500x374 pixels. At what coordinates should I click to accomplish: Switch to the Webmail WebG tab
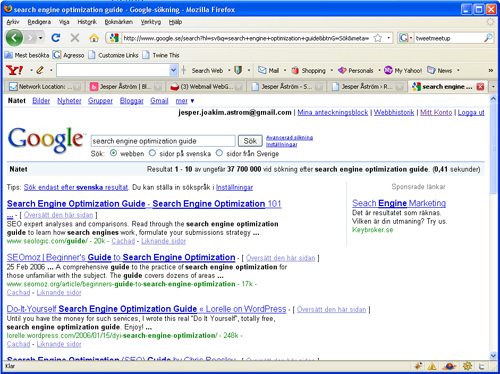(206, 87)
